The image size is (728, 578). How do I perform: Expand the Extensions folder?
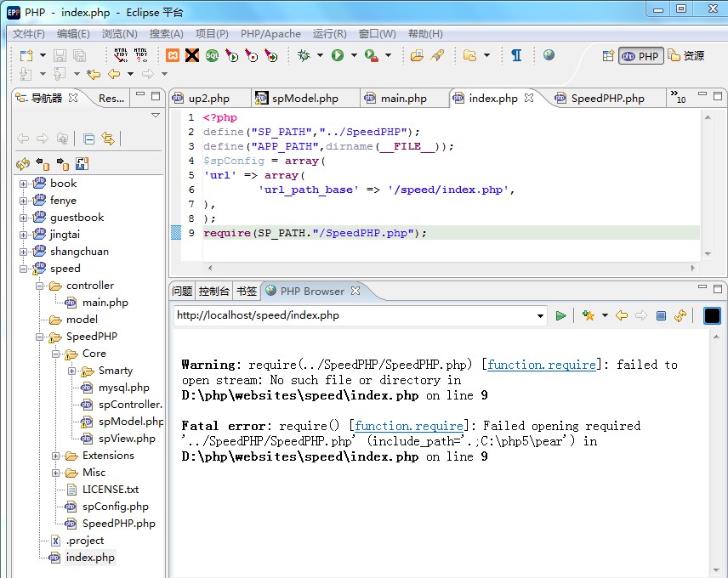(x=56, y=456)
